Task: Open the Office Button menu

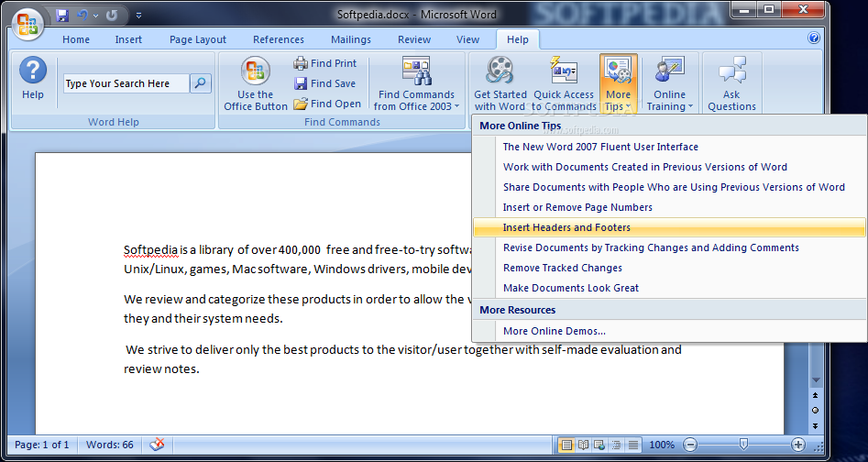Action: click(x=27, y=24)
